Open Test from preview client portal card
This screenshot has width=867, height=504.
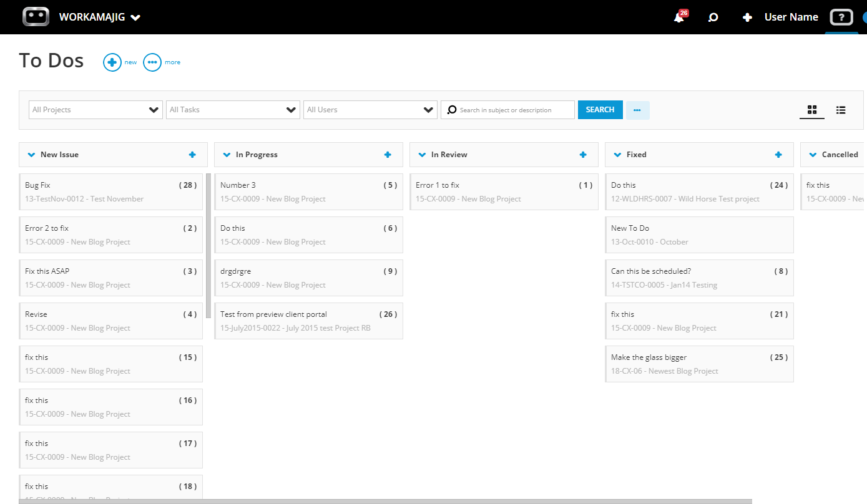(x=308, y=321)
